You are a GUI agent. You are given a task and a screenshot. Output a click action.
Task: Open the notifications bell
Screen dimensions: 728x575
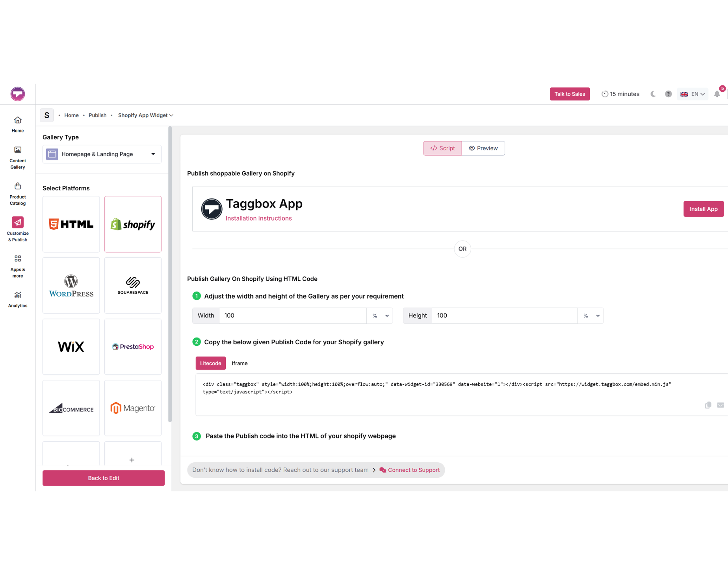(x=717, y=94)
